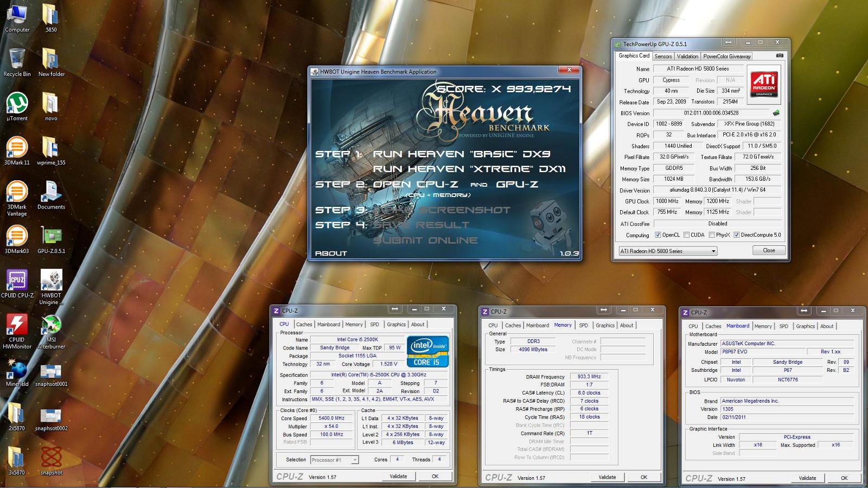
Task: Open the Computer desktop icon
Action: (x=17, y=18)
